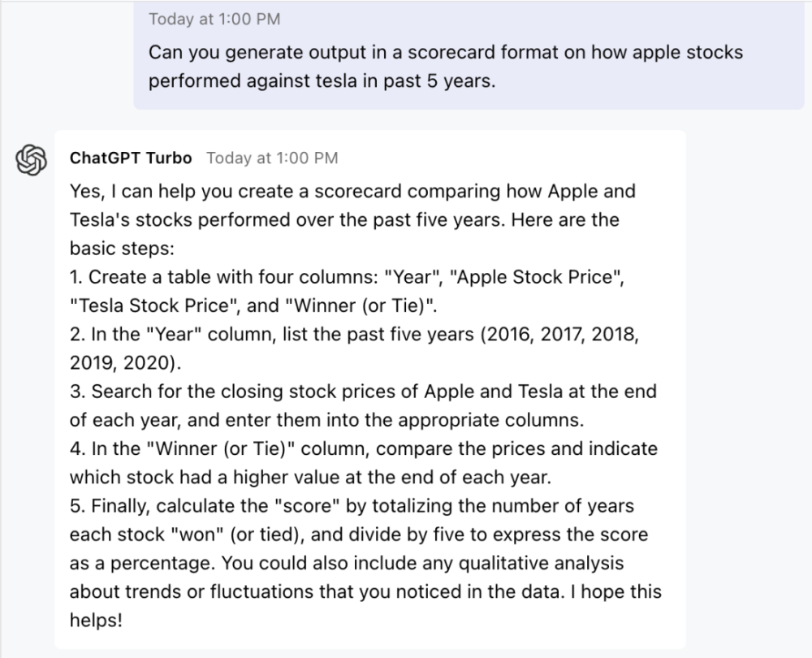Click the final word "helps!" in the reply
The height and width of the screenshot is (658, 812).
click(x=97, y=619)
